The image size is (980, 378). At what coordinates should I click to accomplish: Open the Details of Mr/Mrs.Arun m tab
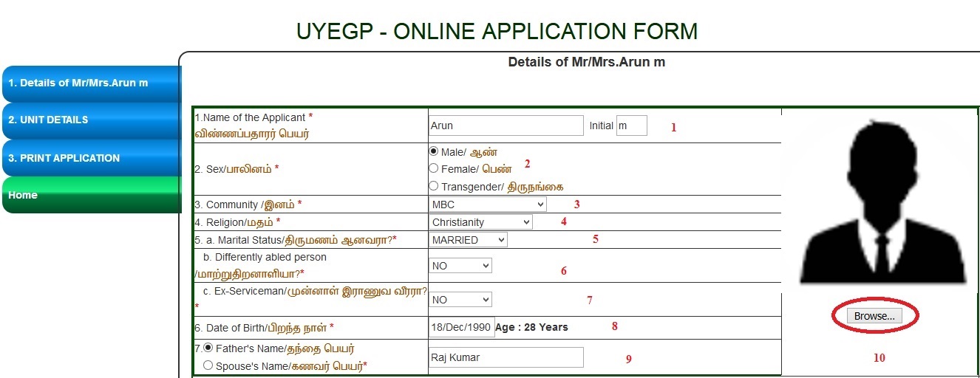click(90, 83)
